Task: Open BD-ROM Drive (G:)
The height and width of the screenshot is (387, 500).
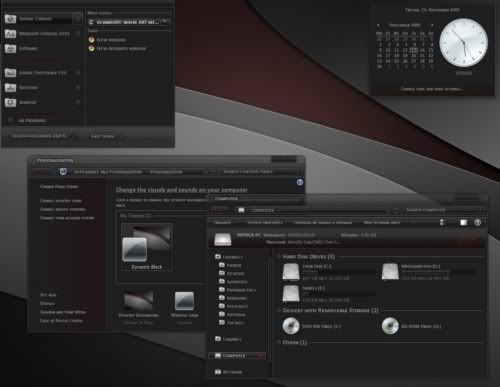Action: pyautogui.click(x=412, y=326)
